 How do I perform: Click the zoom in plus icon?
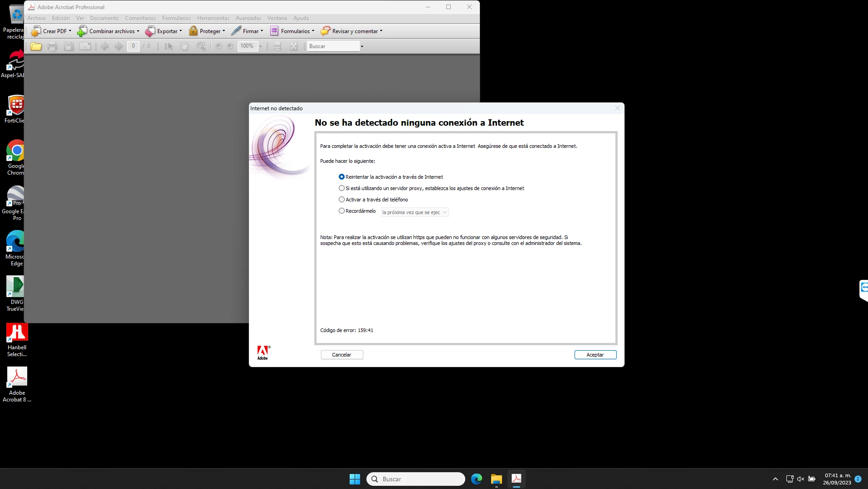coord(230,46)
